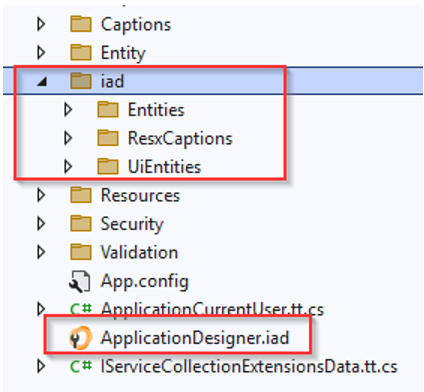This screenshot has height=392, width=424.
Task: Select the Entity label
Action: (123, 54)
